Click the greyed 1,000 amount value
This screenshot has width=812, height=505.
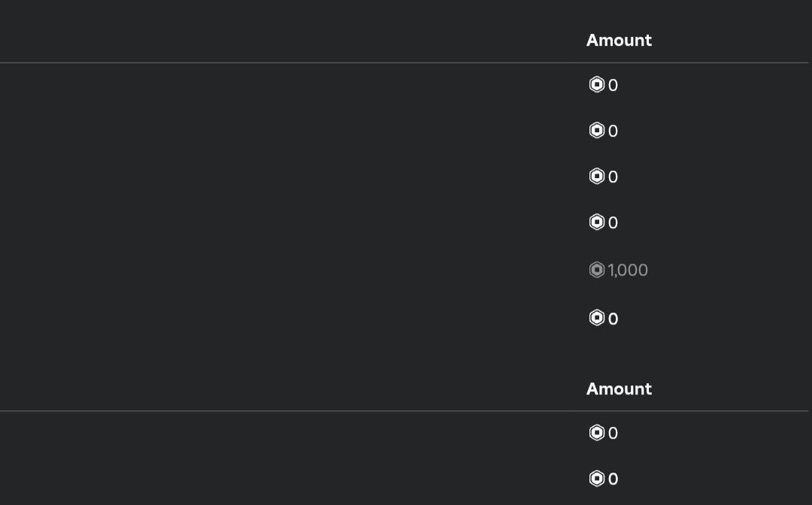(x=628, y=270)
